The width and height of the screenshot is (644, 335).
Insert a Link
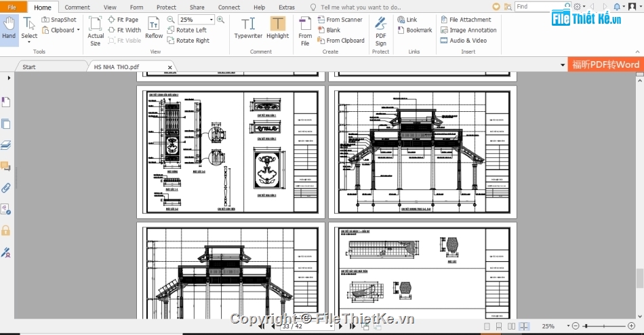click(407, 19)
